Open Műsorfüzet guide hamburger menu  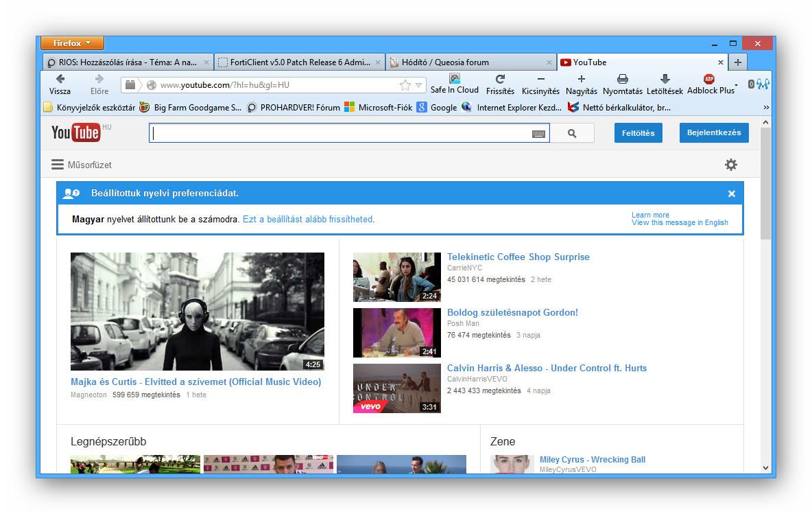point(58,165)
